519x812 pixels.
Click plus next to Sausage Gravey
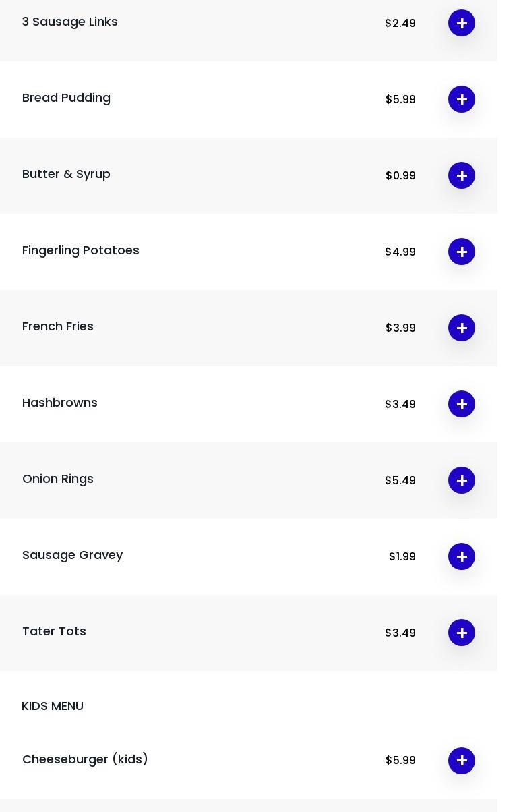462,556
